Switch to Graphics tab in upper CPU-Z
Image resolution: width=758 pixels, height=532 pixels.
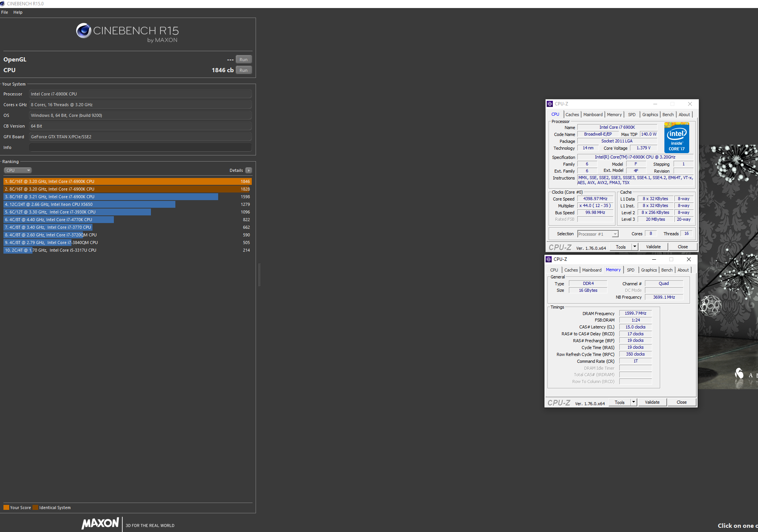point(650,115)
